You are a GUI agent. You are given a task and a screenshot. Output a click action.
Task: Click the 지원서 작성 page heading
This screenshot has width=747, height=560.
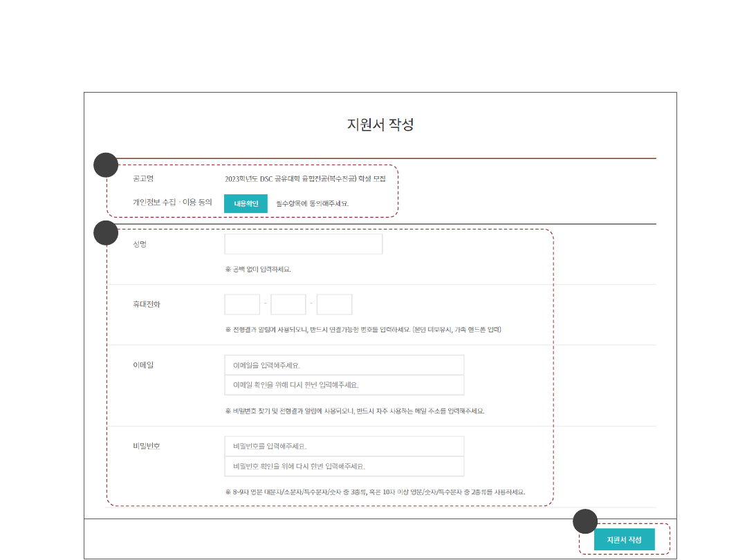click(x=380, y=125)
